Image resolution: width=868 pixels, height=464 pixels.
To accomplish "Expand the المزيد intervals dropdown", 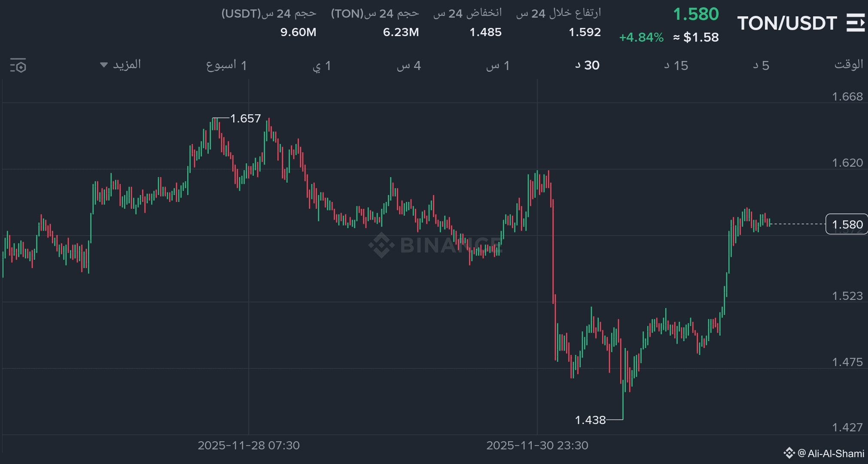I will [x=121, y=65].
